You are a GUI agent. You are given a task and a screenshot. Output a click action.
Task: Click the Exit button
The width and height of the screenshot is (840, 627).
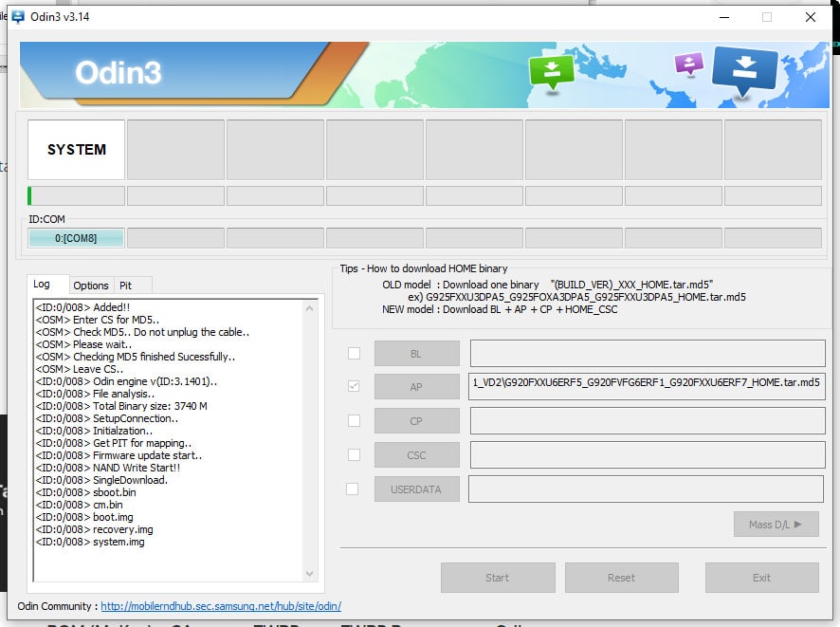click(x=762, y=578)
